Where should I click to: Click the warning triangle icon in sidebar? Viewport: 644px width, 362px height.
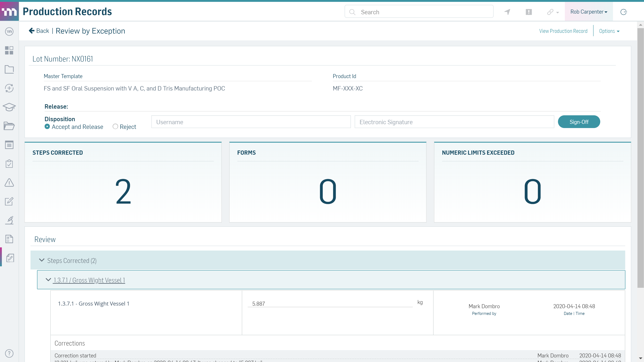9,183
